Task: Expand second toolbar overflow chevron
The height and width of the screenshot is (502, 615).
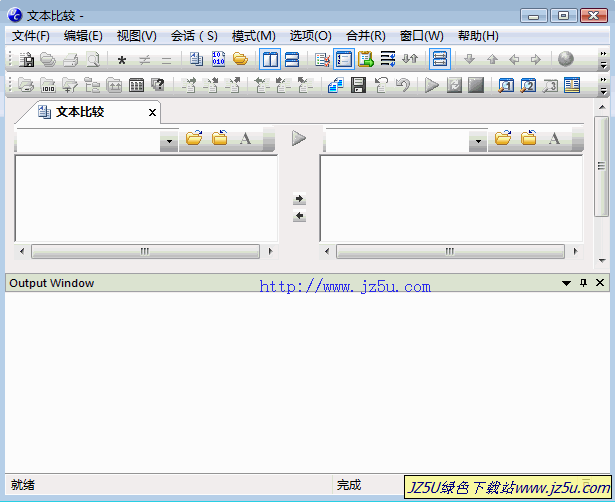Action: coord(603,85)
